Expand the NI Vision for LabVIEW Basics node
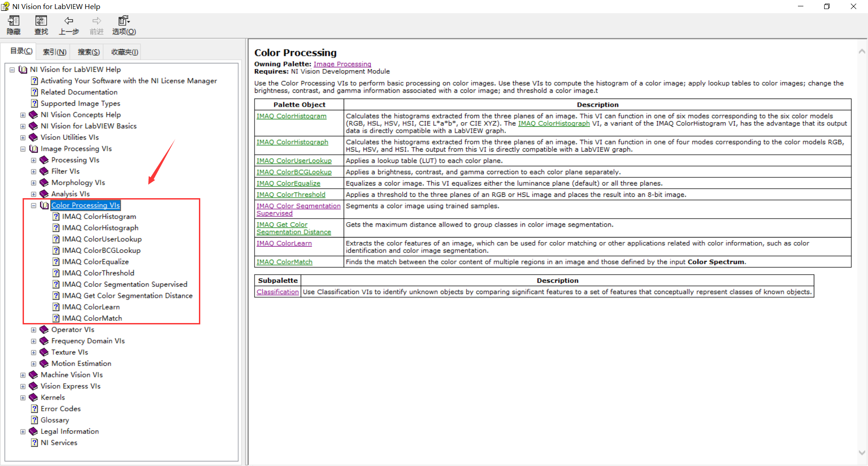 point(23,126)
